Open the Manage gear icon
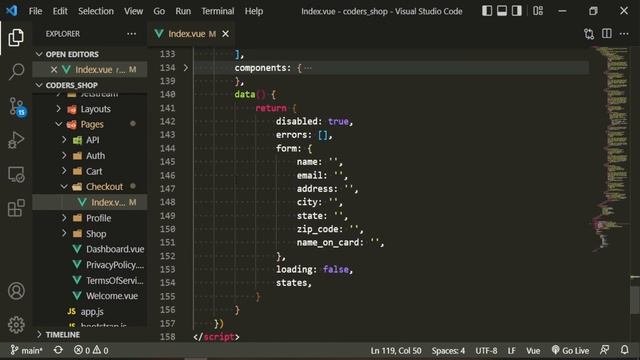 (x=16, y=325)
